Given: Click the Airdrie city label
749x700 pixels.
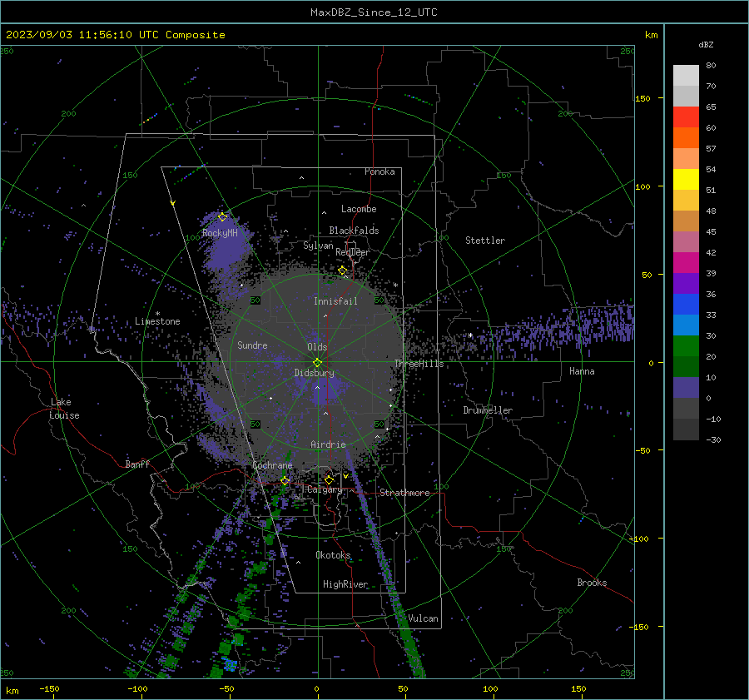Looking at the screenshot, I should (328, 444).
